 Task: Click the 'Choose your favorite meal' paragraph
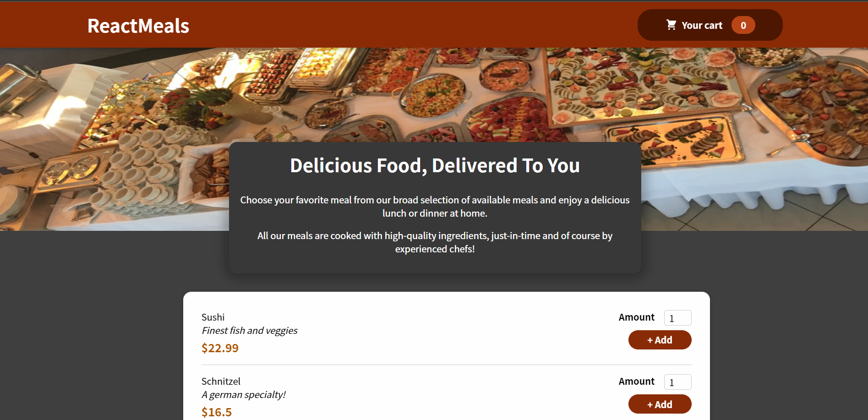click(x=435, y=207)
